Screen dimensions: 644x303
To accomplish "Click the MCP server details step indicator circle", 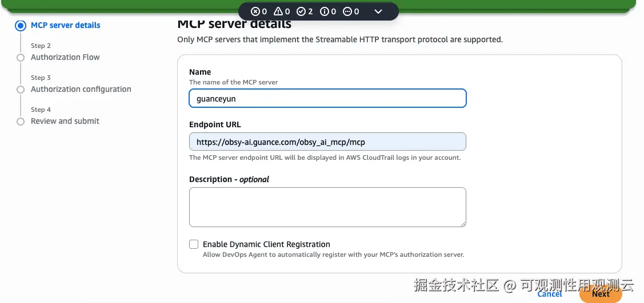I will 21,26.
